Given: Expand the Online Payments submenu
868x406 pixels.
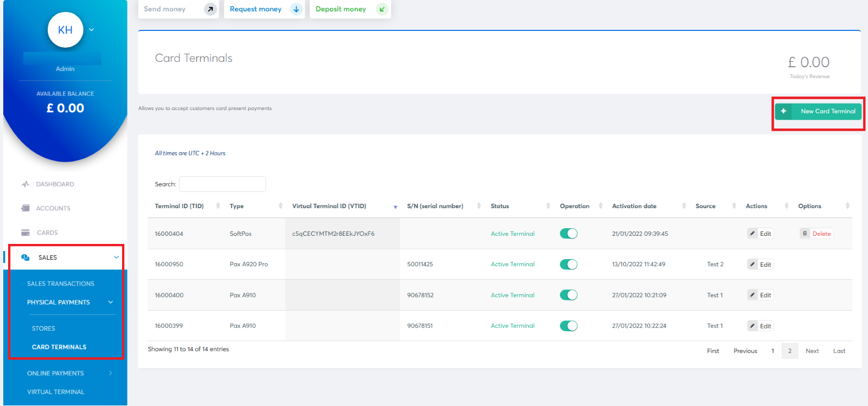Looking at the screenshot, I should coord(111,373).
